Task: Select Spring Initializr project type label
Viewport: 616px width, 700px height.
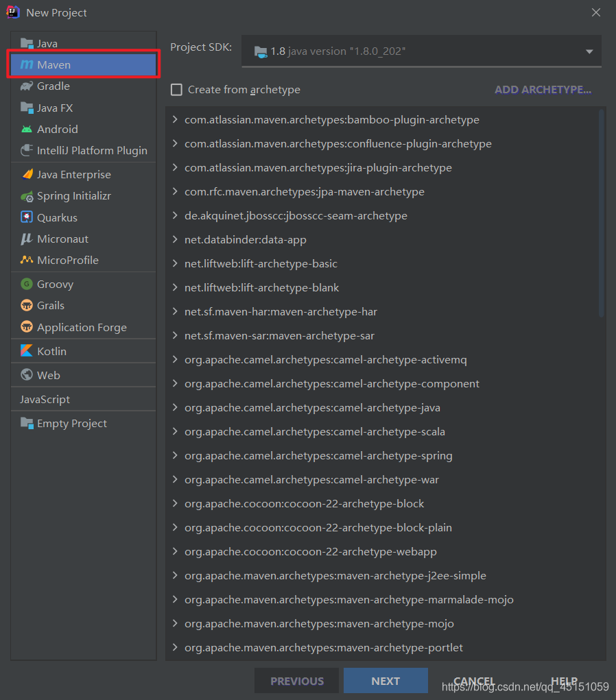Action: click(74, 196)
